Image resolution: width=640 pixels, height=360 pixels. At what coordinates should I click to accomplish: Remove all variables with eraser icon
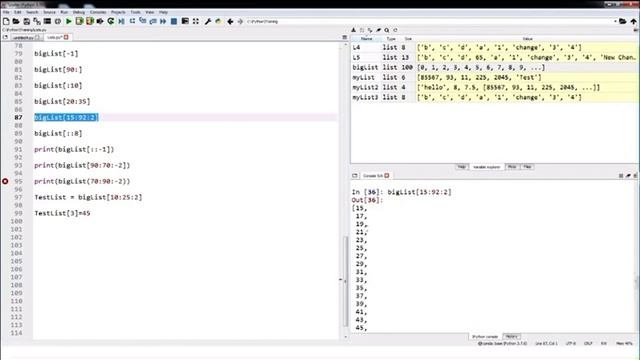click(378, 30)
